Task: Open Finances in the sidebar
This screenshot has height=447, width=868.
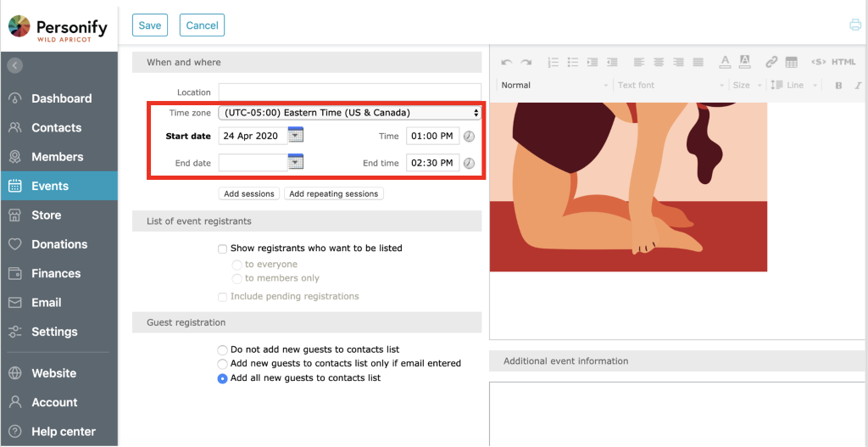Action: [x=58, y=274]
